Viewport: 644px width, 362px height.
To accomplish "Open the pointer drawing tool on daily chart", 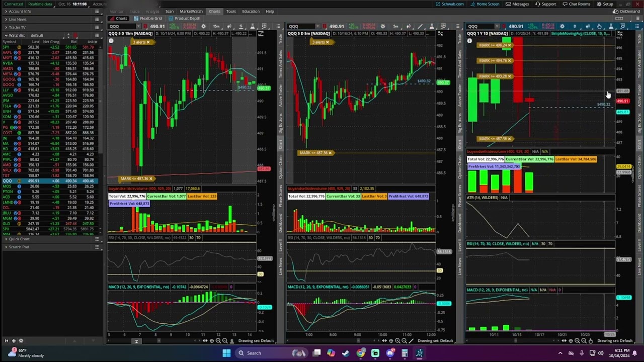I will point(599,26).
